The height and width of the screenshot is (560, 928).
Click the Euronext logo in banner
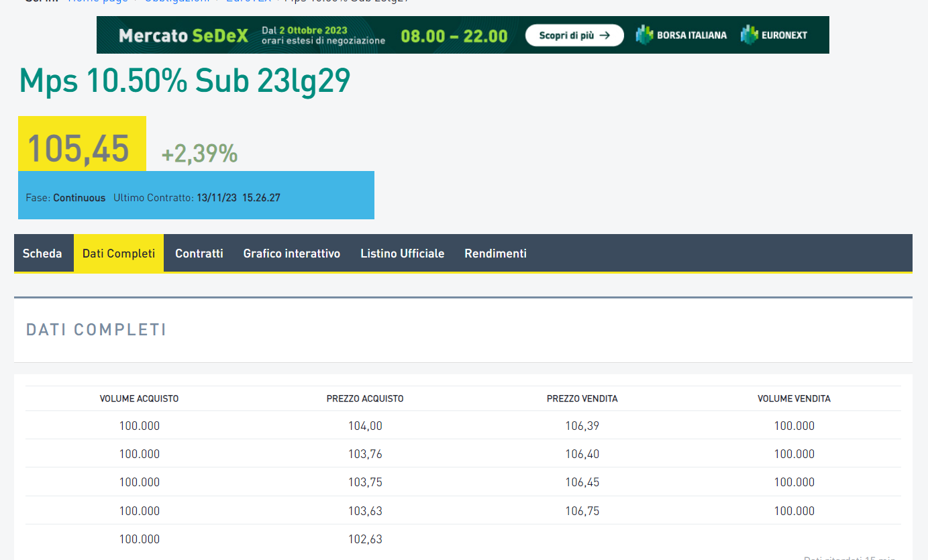pos(774,35)
